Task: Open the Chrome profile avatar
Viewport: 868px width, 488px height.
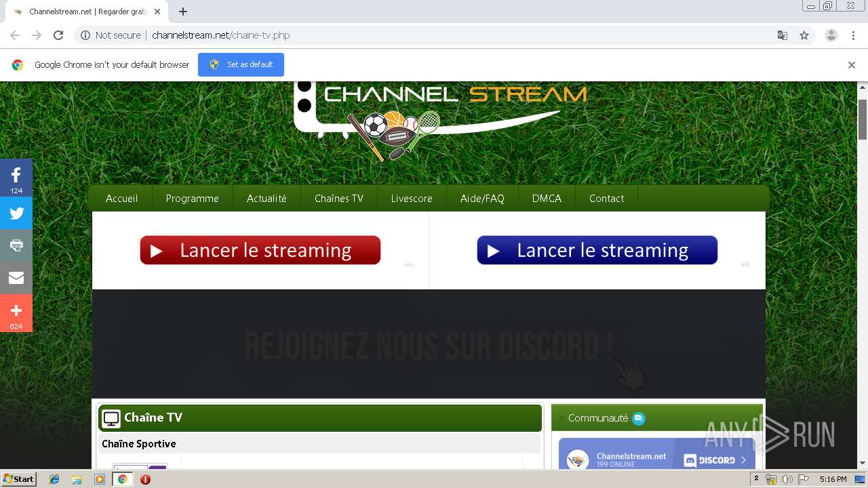Action: (x=831, y=35)
